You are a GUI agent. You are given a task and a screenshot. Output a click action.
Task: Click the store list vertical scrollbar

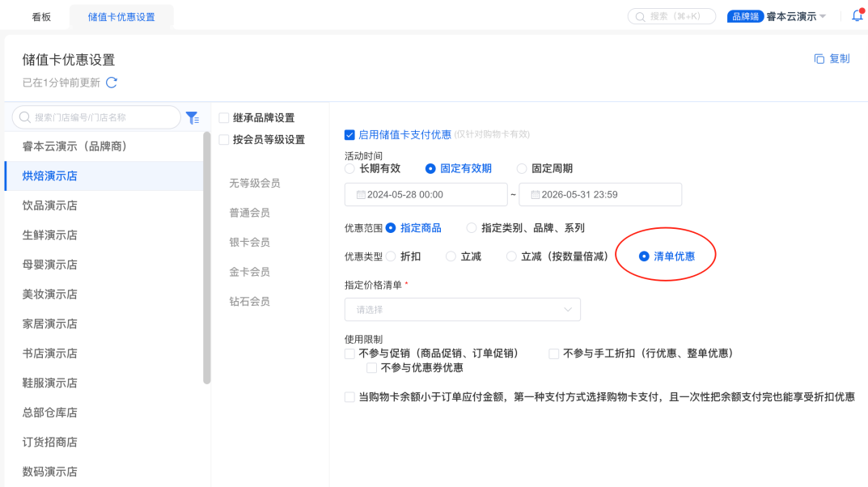tap(207, 259)
